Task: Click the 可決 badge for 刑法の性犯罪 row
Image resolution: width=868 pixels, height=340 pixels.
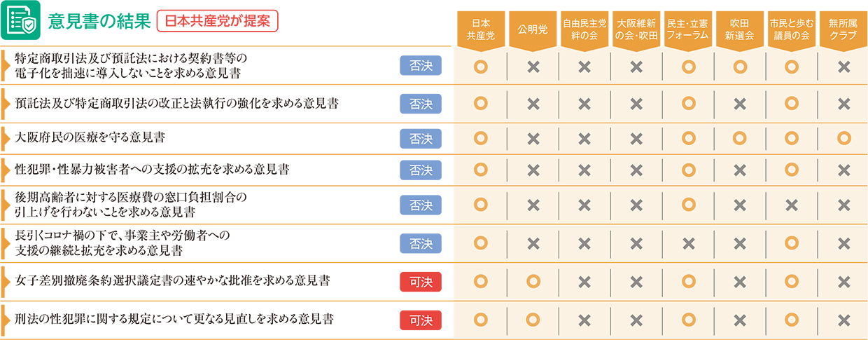Action: coord(421,320)
